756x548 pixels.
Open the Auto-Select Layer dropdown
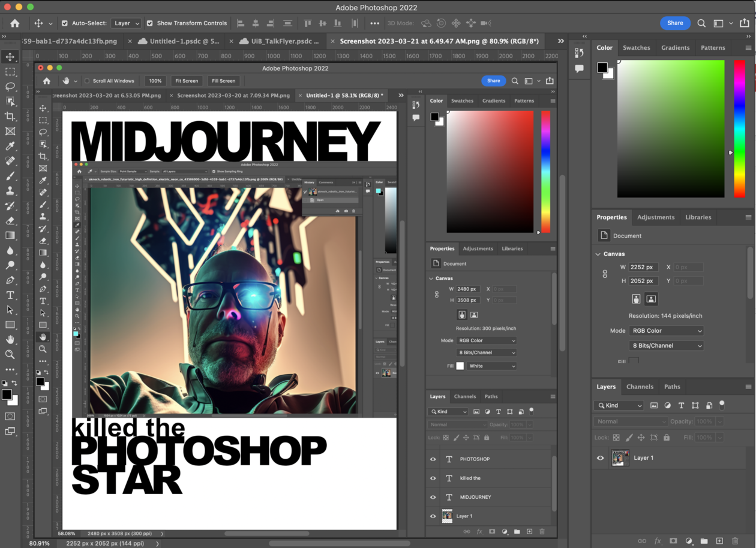point(126,23)
